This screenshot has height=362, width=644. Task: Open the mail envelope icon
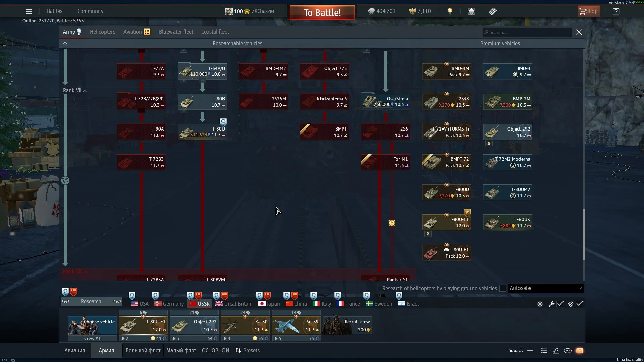pyautogui.click(x=580, y=351)
